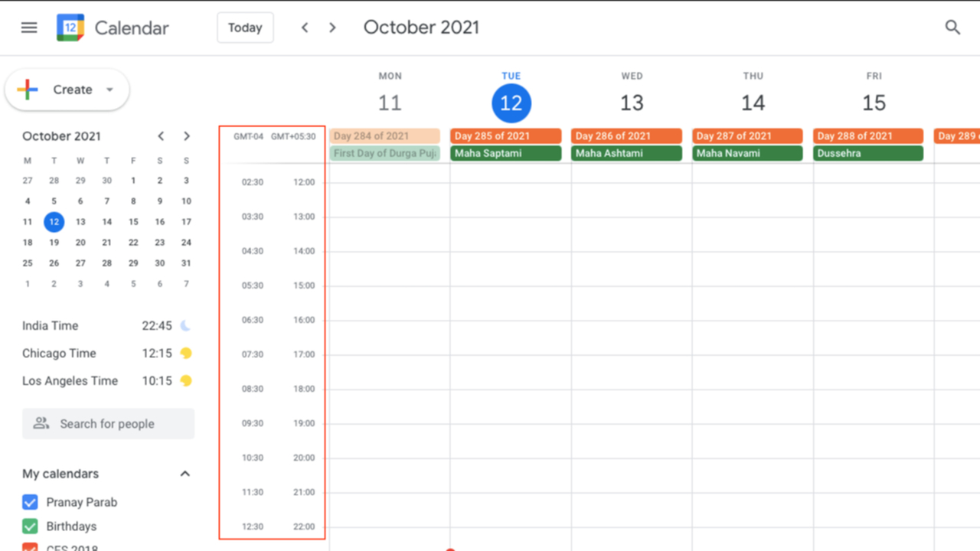Screen dimensions: 980x551
Task: Toggle the CES 2018 calendar checkbox
Action: pos(30,547)
